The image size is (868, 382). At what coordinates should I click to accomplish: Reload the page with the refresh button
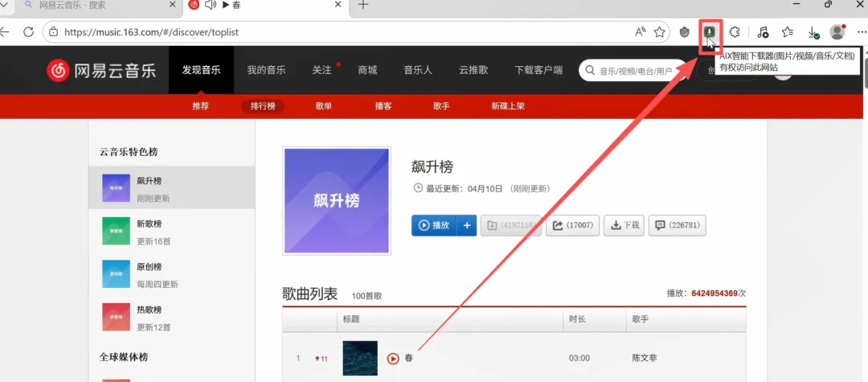tap(28, 32)
